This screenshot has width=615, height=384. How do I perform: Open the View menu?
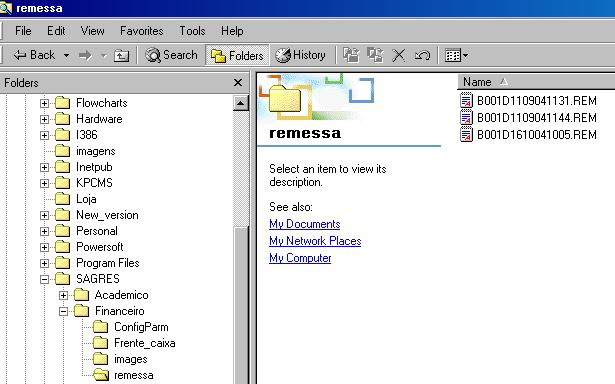(93, 31)
